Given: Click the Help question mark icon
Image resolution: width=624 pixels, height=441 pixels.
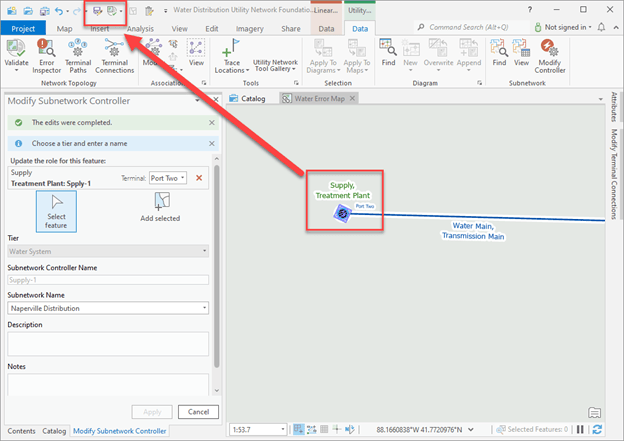Looking at the screenshot, I should coord(530,10).
